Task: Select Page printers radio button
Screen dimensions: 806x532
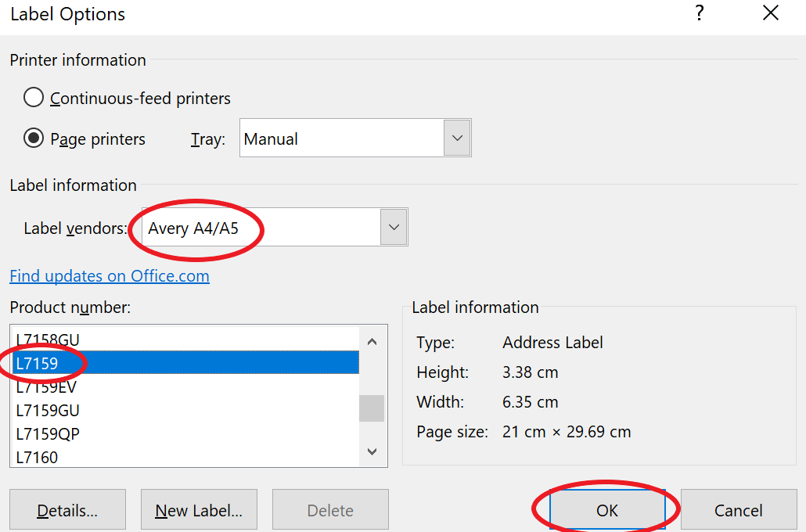Action: pyautogui.click(x=34, y=138)
